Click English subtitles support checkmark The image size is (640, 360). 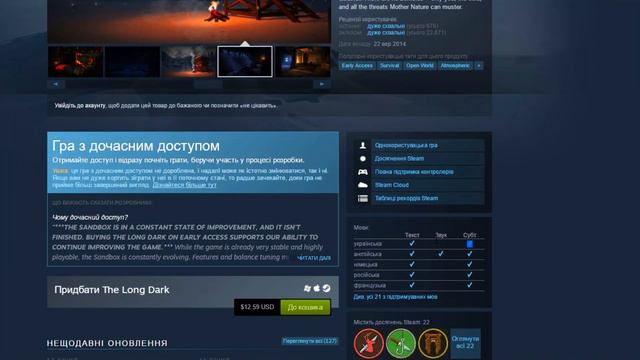(x=469, y=254)
